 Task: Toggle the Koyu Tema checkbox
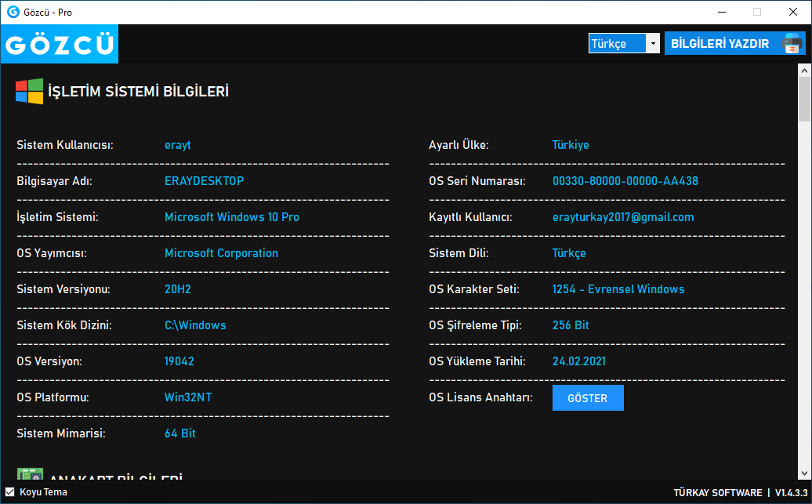pyautogui.click(x=10, y=492)
